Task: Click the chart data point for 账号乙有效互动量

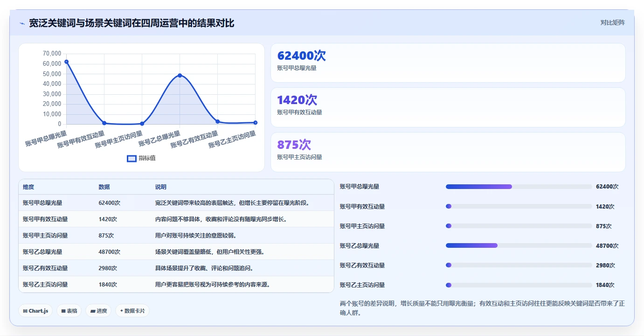Action: click(x=218, y=121)
